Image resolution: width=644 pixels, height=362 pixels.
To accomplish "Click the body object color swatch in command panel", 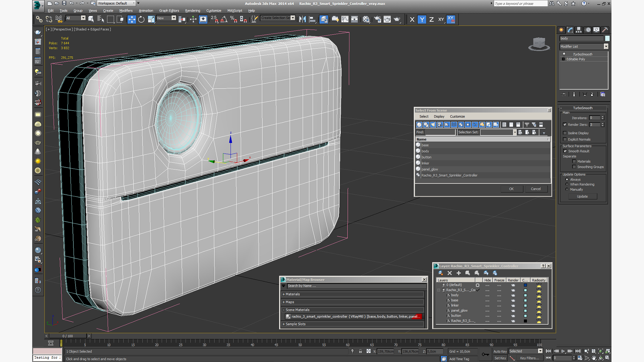I will click(607, 38).
